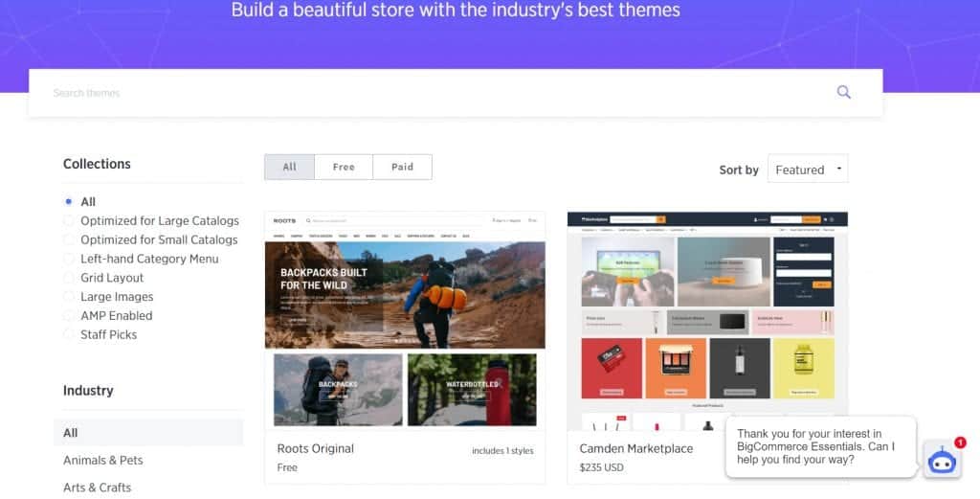Click the red notification badge on chatbot

[x=960, y=442]
